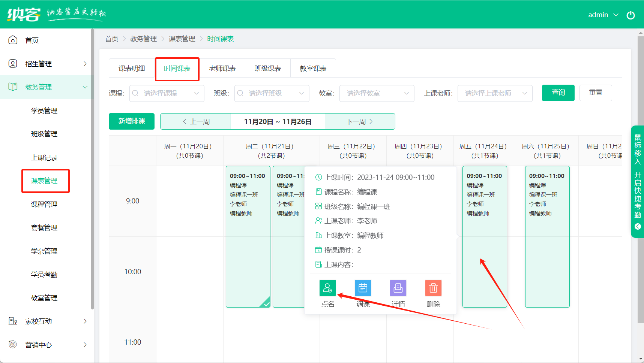Click the 新增排课 button
Image resolution: width=644 pixels, height=363 pixels.
(132, 121)
